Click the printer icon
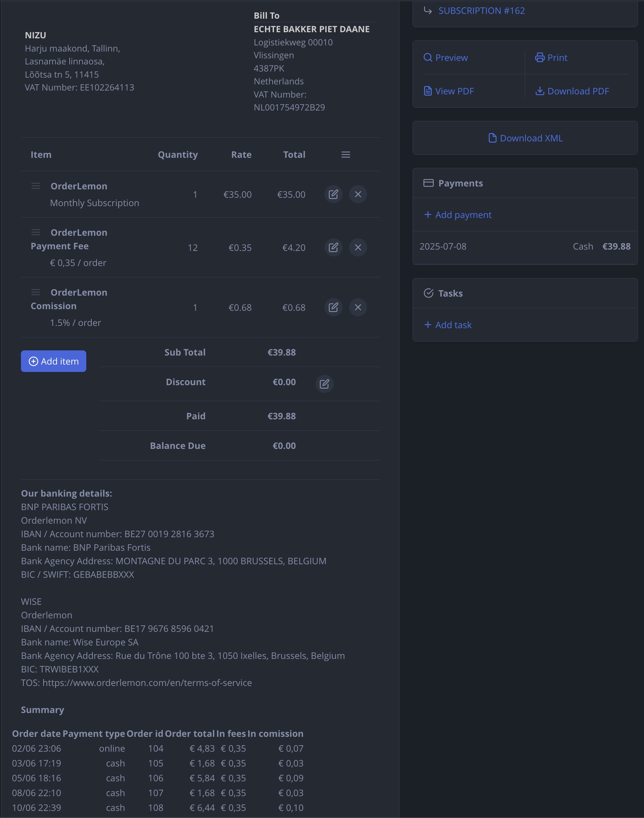644x818 pixels. click(540, 58)
